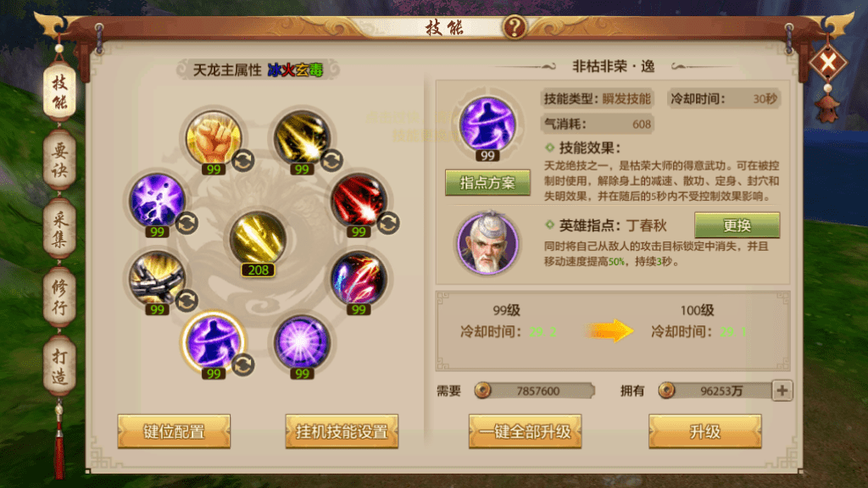Click the plus button beside 96253万

click(782, 391)
